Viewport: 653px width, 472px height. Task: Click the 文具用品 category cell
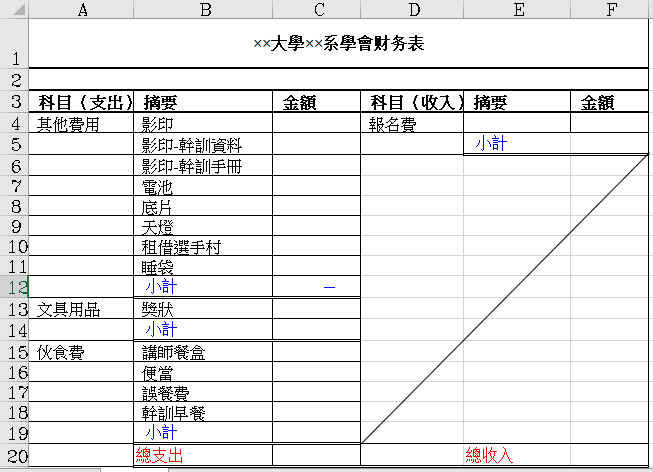[x=82, y=309]
